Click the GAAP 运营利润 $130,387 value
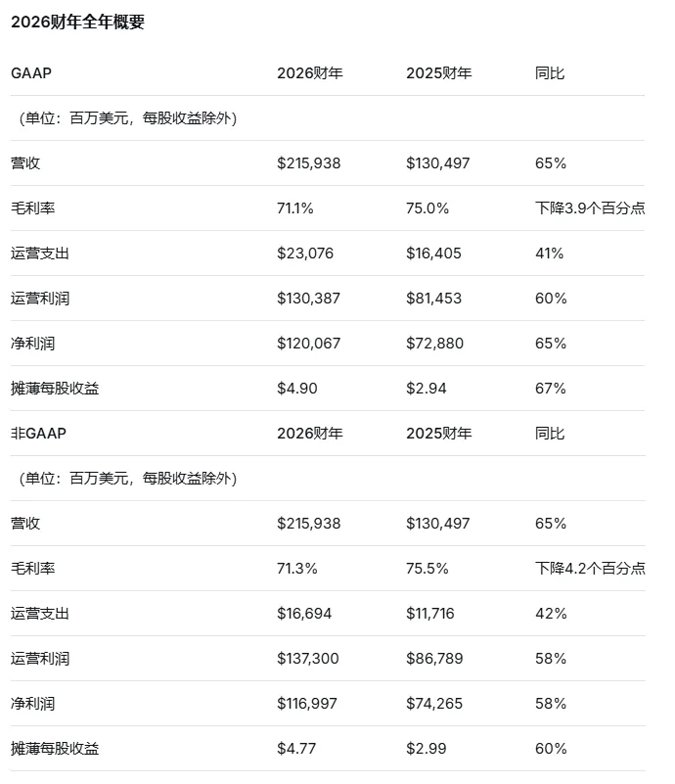The image size is (675, 784). click(308, 298)
